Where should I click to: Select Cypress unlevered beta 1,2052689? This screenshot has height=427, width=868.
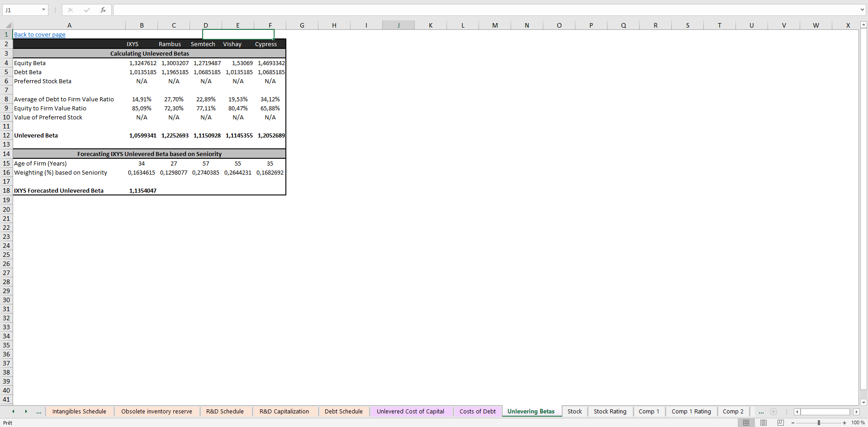click(270, 135)
